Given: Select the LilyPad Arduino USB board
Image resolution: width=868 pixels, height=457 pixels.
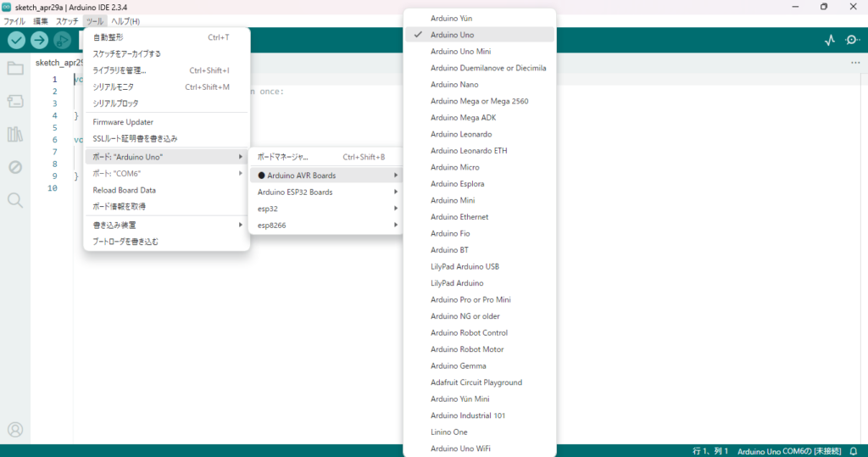Looking at the screenshot, I should click(480, 266).
